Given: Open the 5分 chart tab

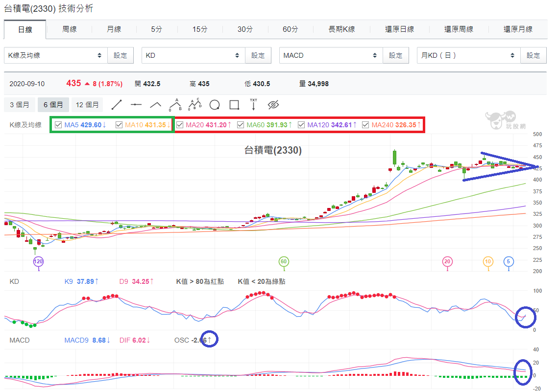Looking at the screenshot, I should pyautogui.click(x=157, y=29).
